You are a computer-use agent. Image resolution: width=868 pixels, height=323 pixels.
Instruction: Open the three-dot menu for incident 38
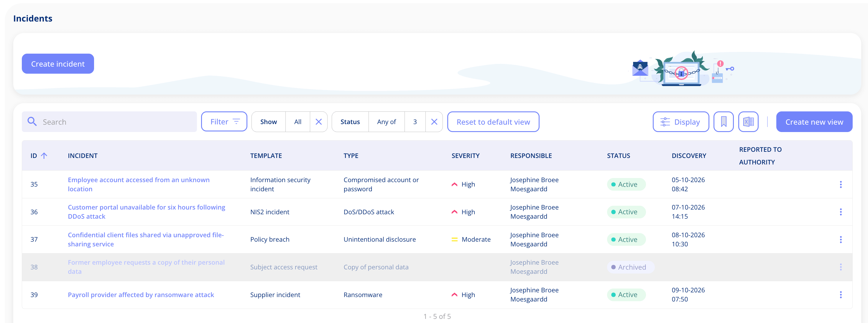coord(840,267)
